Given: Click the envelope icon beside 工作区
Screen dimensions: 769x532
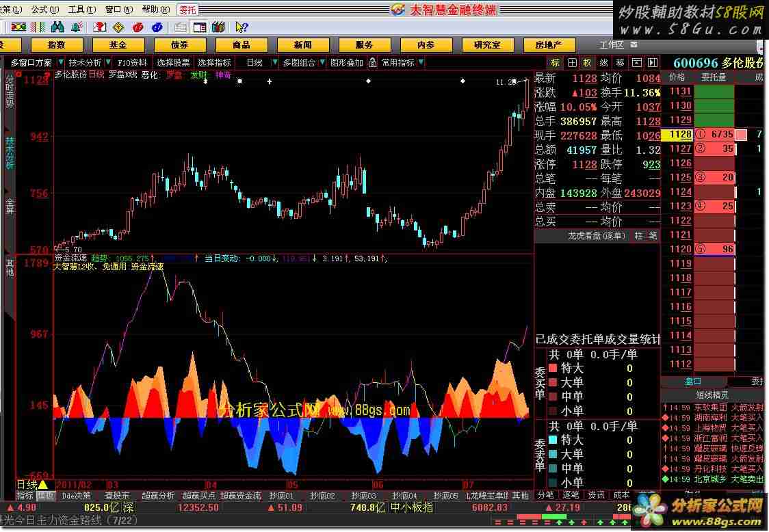Looking at the screenshot, I should (634, 44).
